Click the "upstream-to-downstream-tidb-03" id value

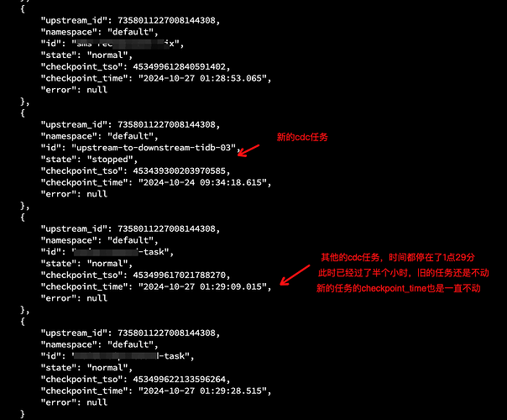[154, 148]
